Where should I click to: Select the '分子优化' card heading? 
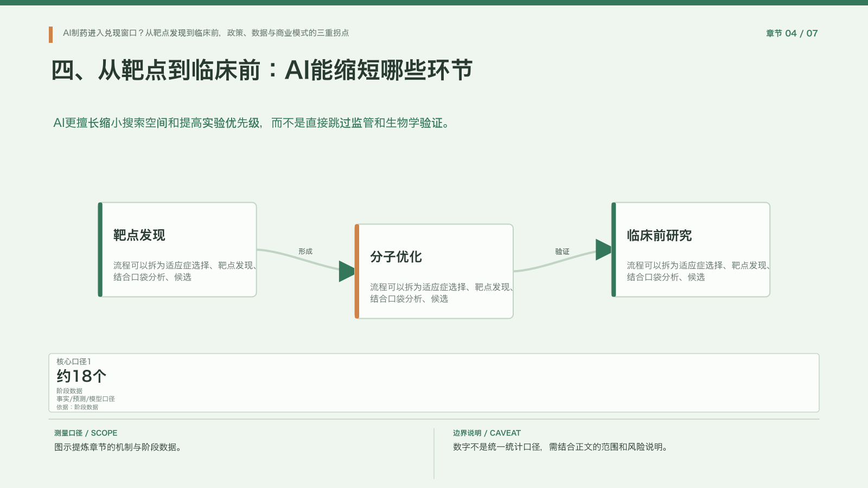pyautogui.click(x=396, y=257)
